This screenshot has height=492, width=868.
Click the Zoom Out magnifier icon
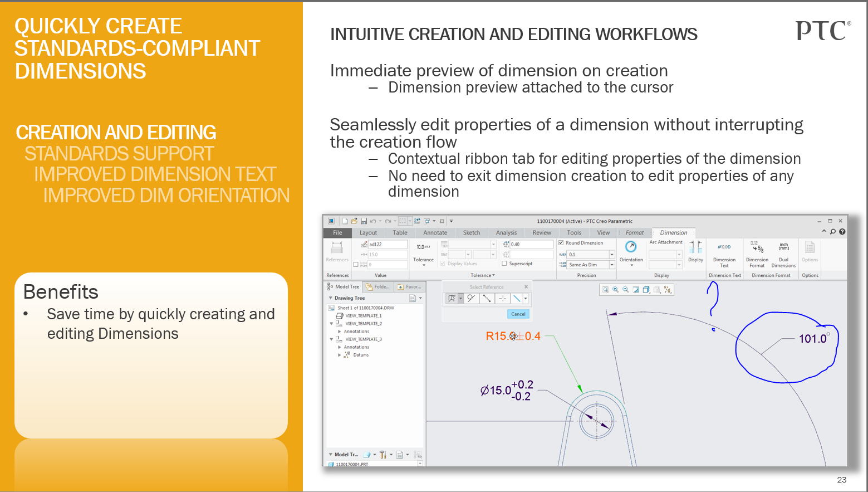pyautogui.click(x=625, y=290)
